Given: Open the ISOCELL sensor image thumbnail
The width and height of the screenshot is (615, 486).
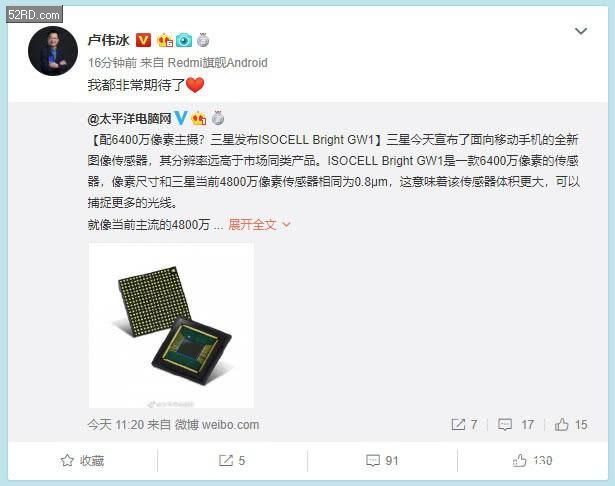Looking at the screenshot, I should (171, 326).
